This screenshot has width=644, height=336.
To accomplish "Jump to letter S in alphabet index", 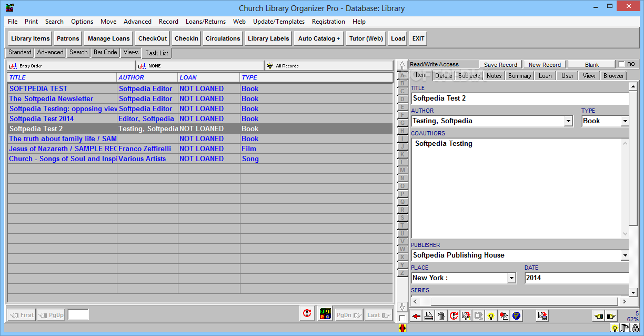I will pos(402,218).
